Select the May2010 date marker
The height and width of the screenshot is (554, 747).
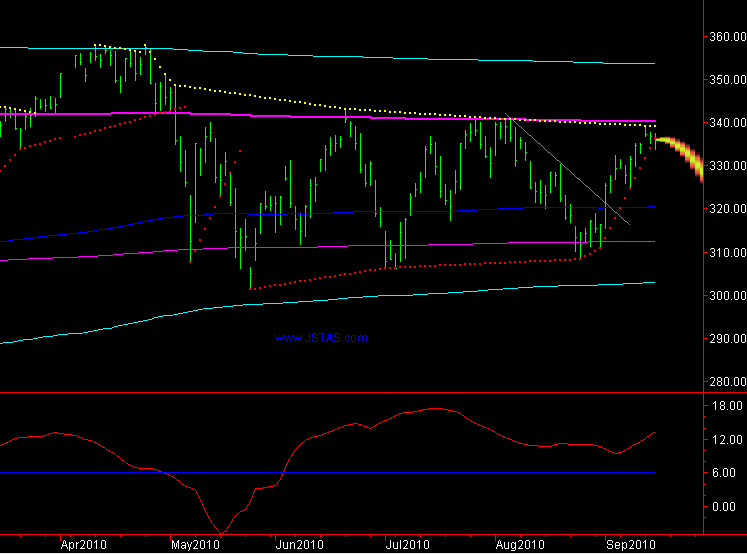(x=194, y=545)
